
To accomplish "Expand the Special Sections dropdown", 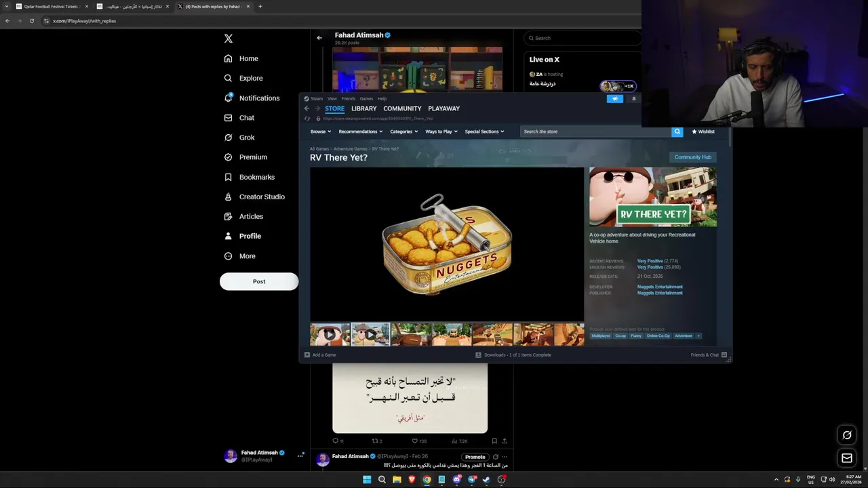I will click(x=484, y=131).
